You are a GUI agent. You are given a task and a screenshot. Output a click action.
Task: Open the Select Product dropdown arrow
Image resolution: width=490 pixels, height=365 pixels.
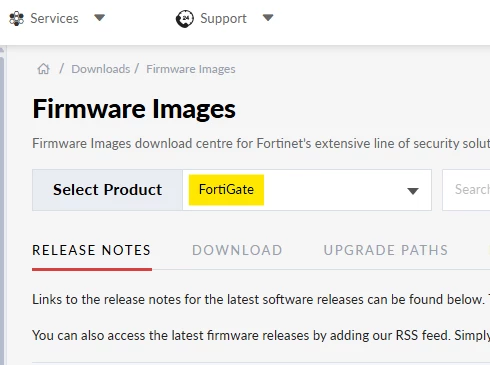413,191
